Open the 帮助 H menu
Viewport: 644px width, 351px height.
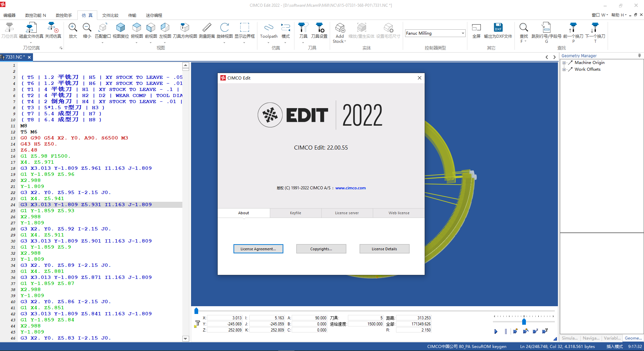(619, 15)
